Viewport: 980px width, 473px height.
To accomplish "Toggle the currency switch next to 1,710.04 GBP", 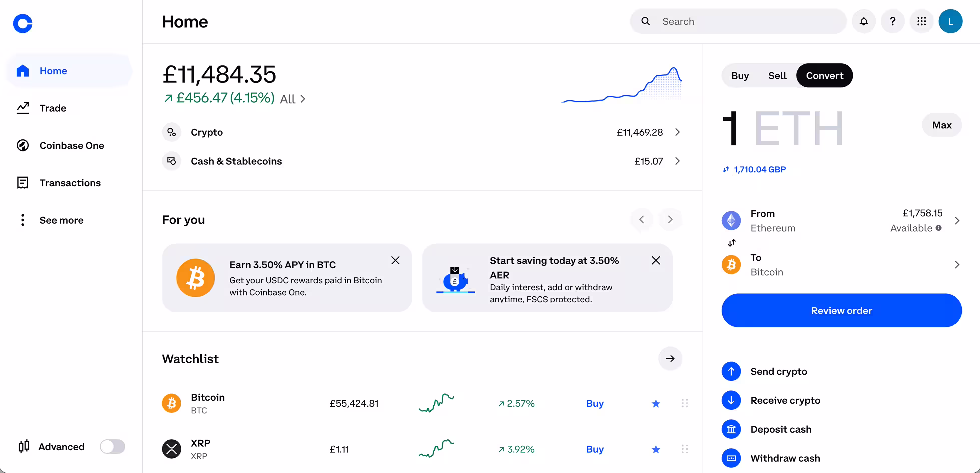I will 726,170.
